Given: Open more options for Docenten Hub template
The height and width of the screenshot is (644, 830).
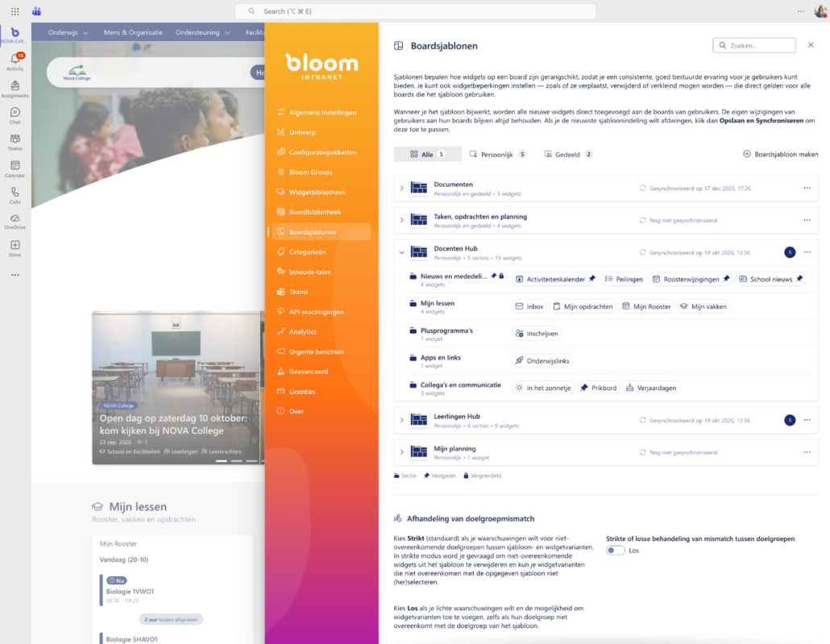Looking at the screenshot, I should tap(807, 252).
